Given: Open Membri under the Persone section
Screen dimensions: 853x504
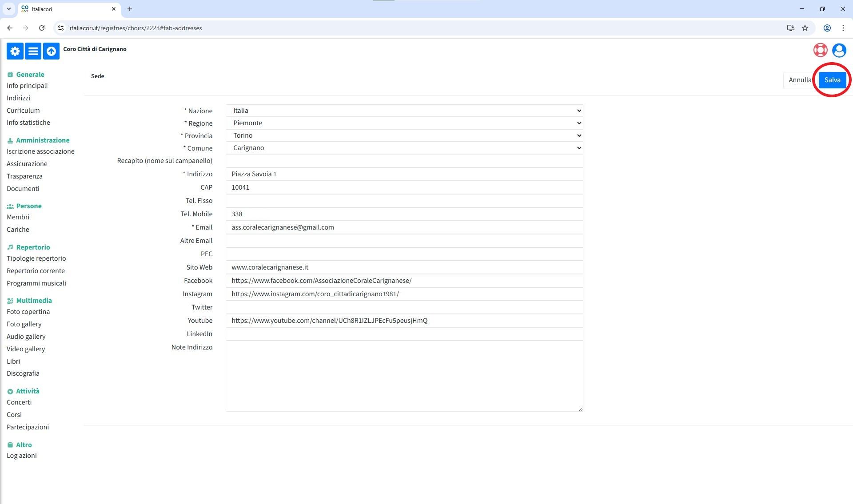Looking at the screenshot, I should click(x=18, y=217).
